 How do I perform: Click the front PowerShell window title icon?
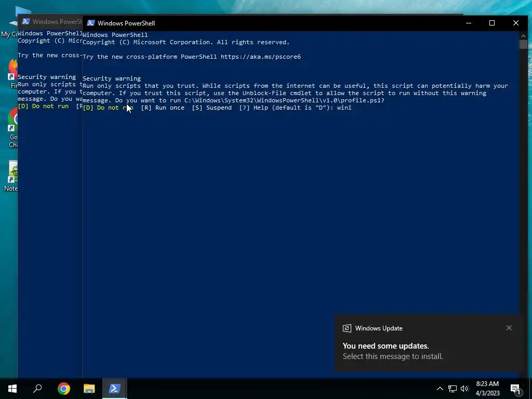(90, 23)
